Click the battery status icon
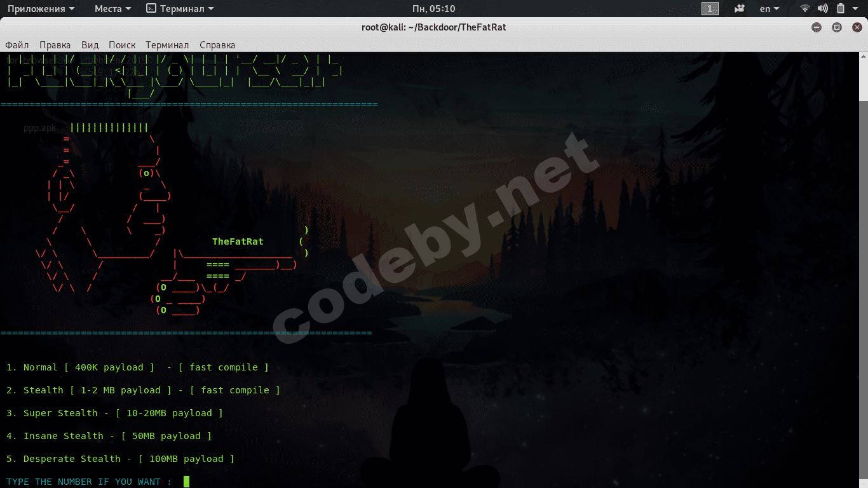868x488 pixels. [841, 9]
